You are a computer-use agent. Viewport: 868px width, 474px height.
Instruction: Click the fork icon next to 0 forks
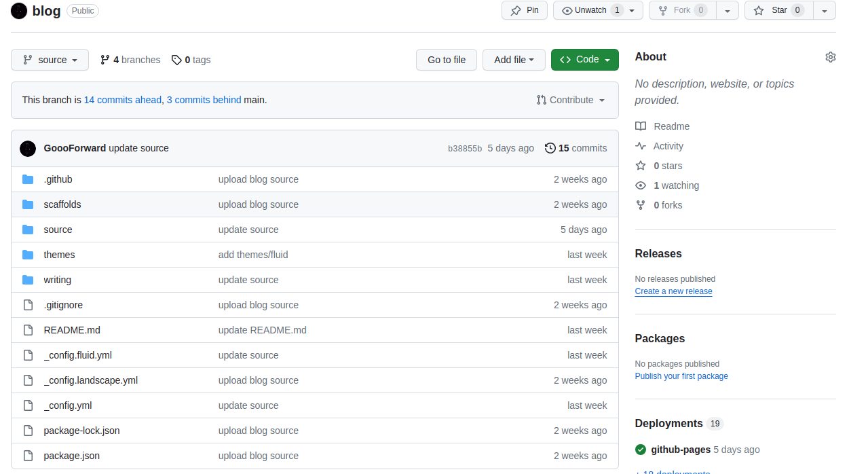[x=641, y=205]
